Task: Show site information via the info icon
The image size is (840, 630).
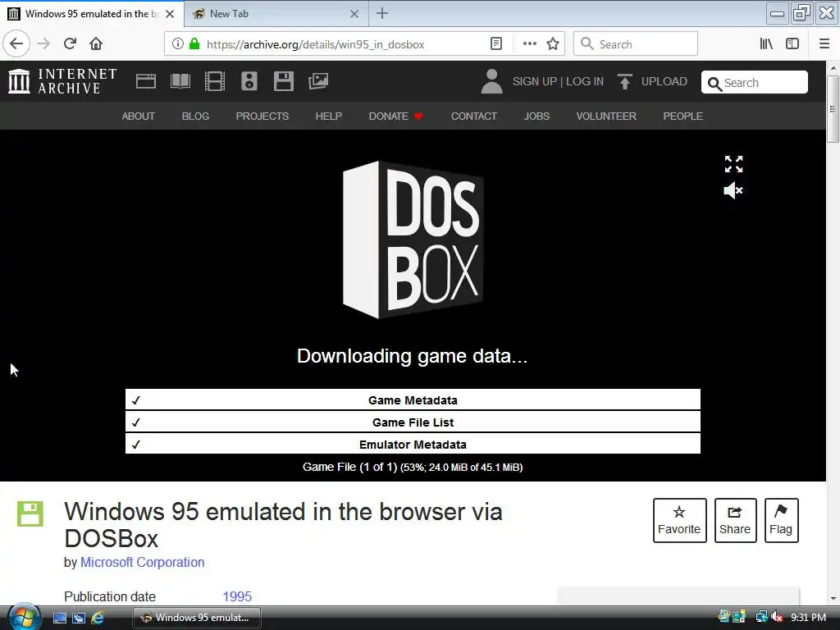Action: [x=178, y=43]
